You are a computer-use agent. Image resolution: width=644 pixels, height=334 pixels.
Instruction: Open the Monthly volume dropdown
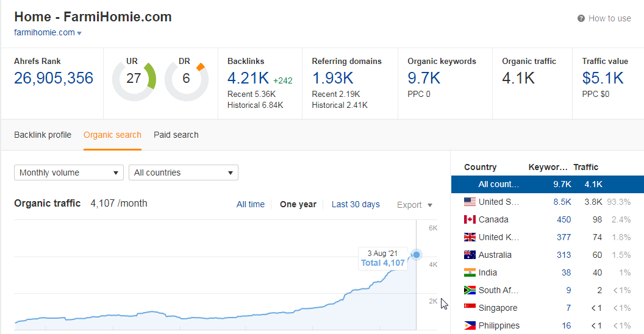[x=69, y=172]
